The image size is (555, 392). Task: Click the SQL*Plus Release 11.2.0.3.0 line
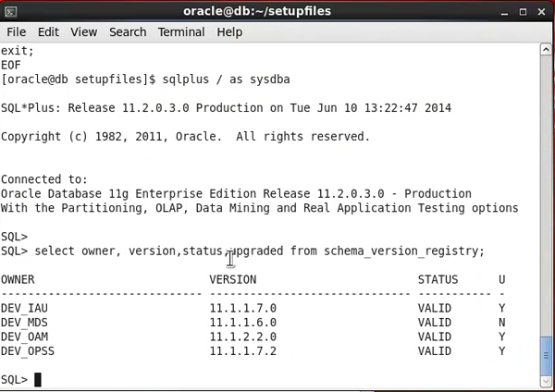point(226,108)
